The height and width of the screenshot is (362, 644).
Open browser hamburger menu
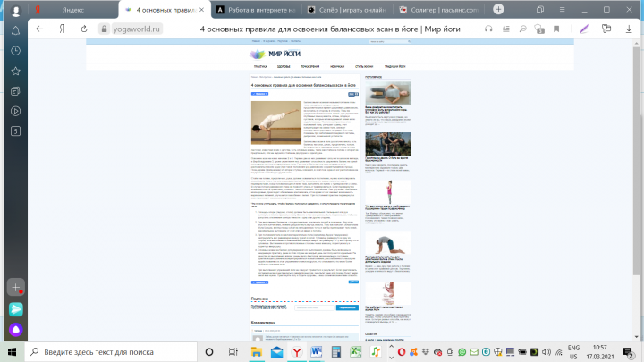coord(563,10)
